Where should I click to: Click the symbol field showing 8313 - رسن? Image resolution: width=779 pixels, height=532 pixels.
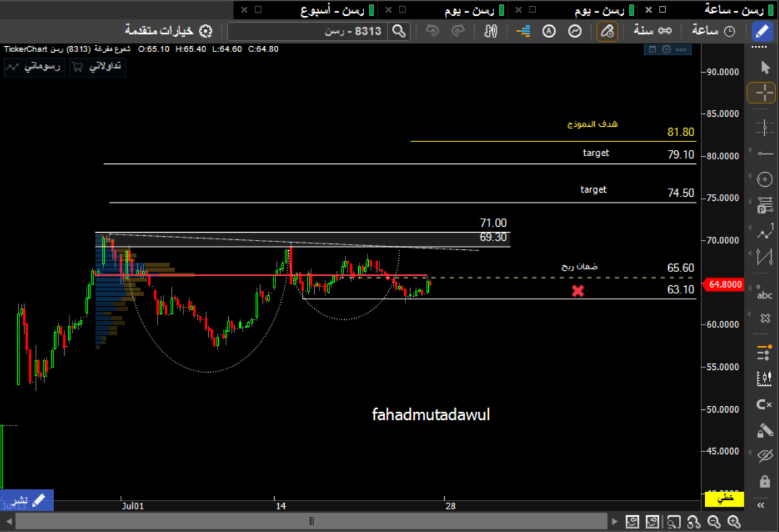308,31
